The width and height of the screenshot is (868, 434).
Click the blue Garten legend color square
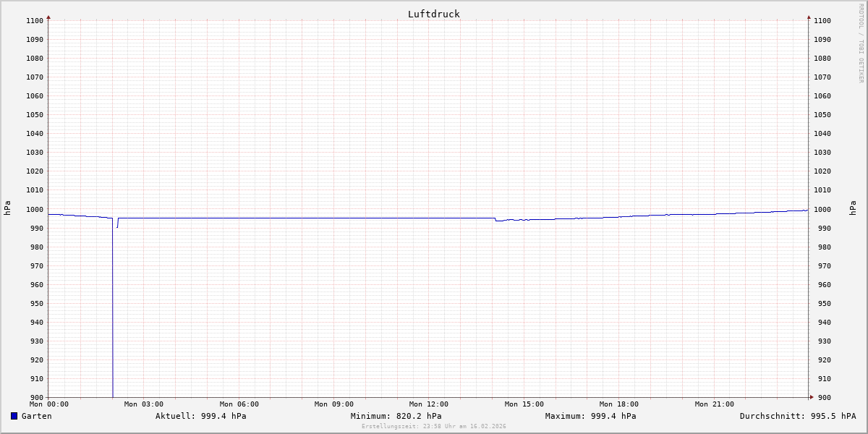click(14, 416)
